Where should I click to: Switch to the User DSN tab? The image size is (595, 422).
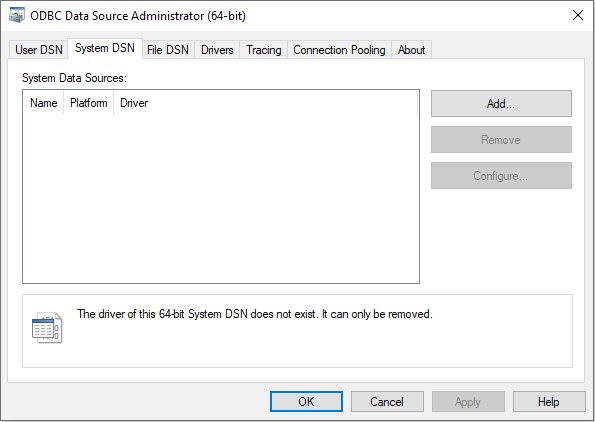pyautogui.click(x=38, y=50)
